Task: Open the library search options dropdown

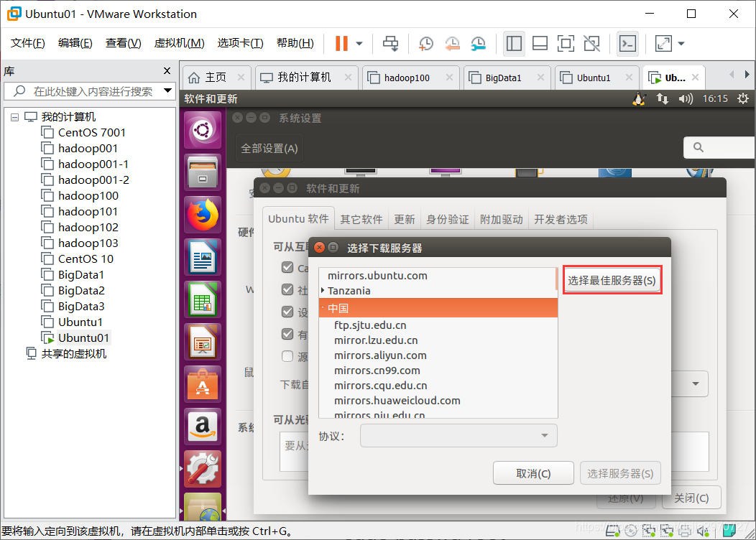Action: 167,90
